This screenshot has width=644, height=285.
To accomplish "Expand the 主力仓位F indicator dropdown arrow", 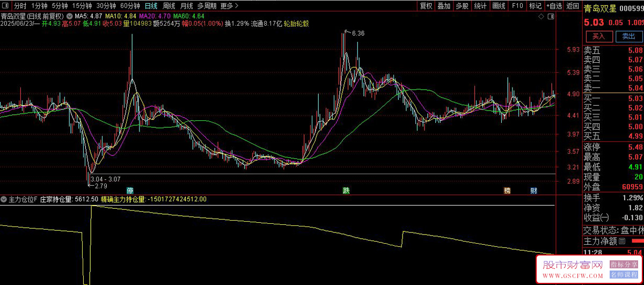I will [x=5, y=199].
